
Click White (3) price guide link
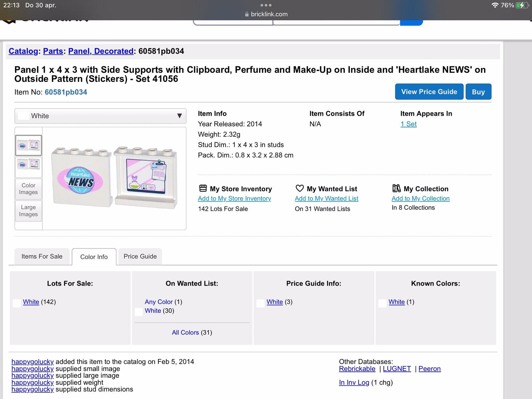coord(275,302)
